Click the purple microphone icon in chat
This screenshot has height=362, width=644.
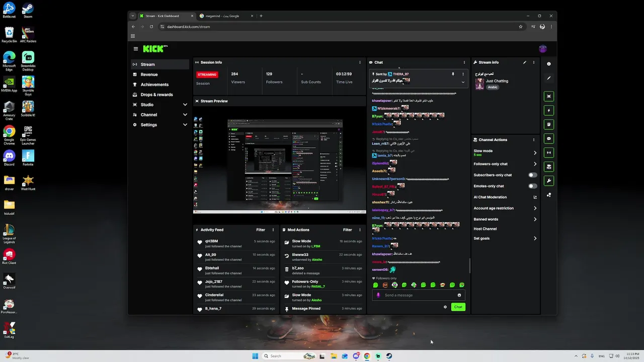pyautogui.click(x=378, y=295)
